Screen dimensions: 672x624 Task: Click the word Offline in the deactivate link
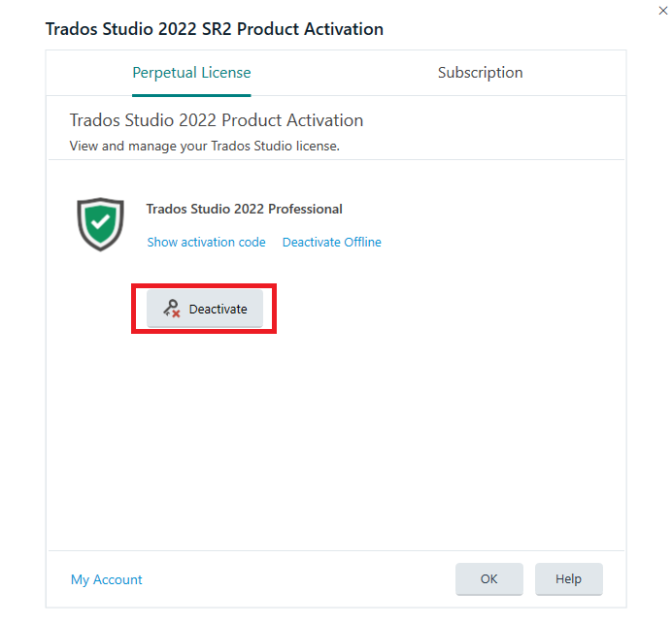coord(362,242)
